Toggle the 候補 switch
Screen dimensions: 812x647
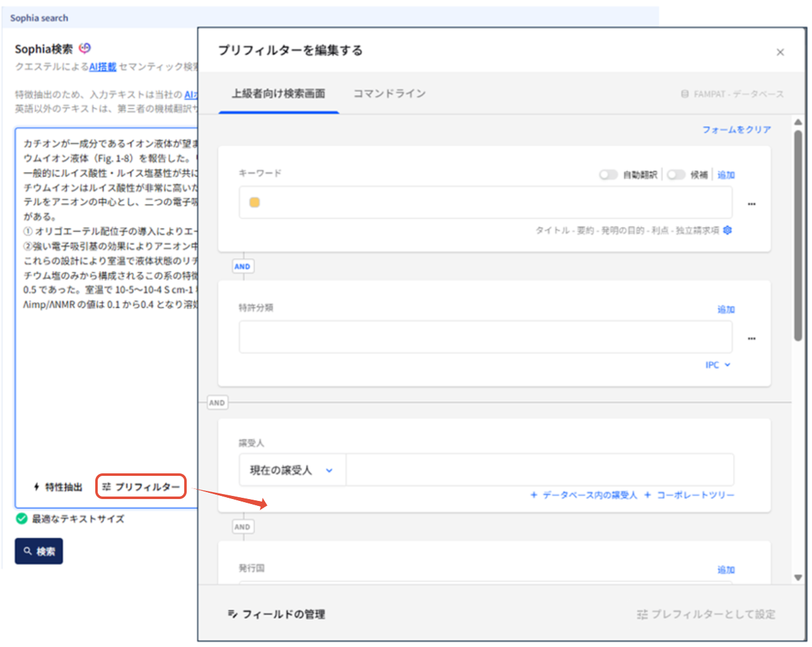(675, 174)
